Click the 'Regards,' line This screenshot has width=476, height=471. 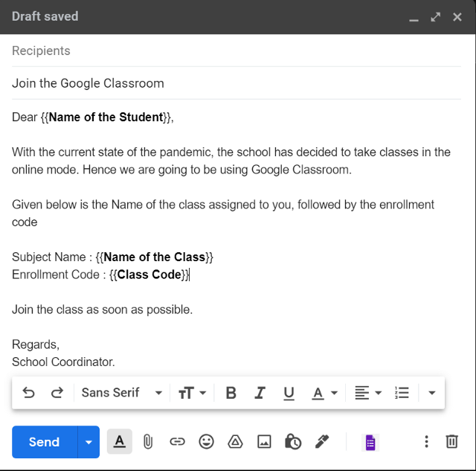click(x=36, y=345)
